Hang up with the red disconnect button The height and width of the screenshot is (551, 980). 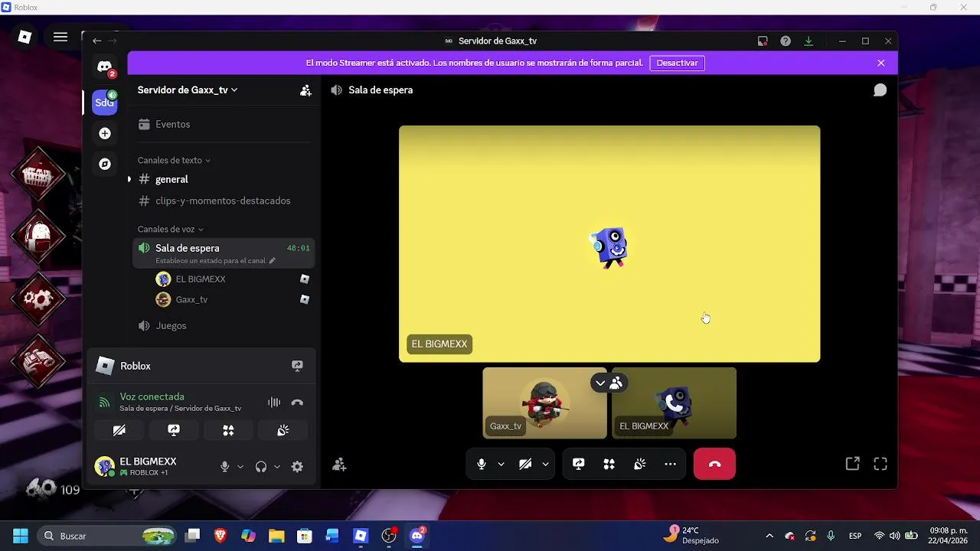[x=714, y=464]
